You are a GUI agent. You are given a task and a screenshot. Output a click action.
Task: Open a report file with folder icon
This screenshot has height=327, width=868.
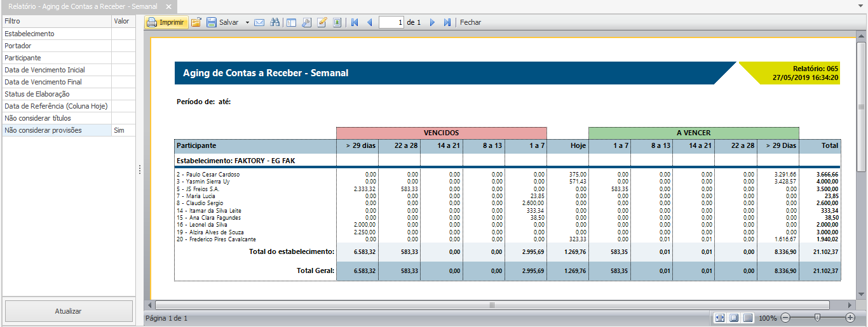(196, 22)
